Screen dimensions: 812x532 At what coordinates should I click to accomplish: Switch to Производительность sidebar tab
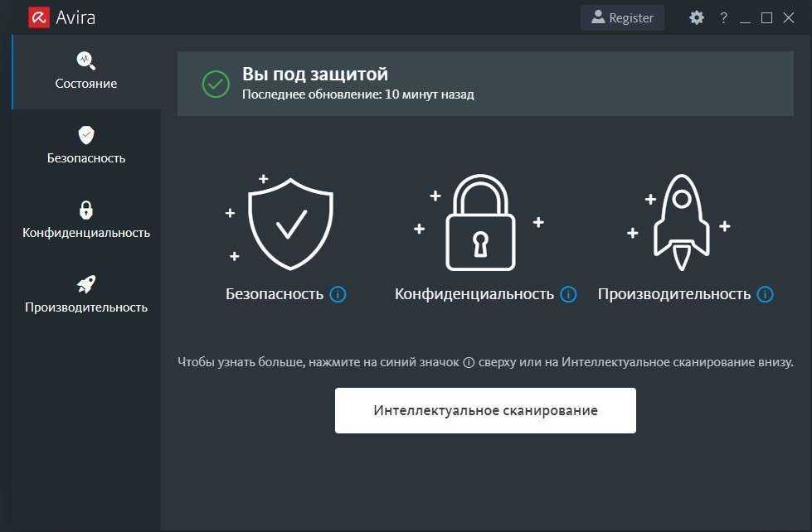coord(86,295)
